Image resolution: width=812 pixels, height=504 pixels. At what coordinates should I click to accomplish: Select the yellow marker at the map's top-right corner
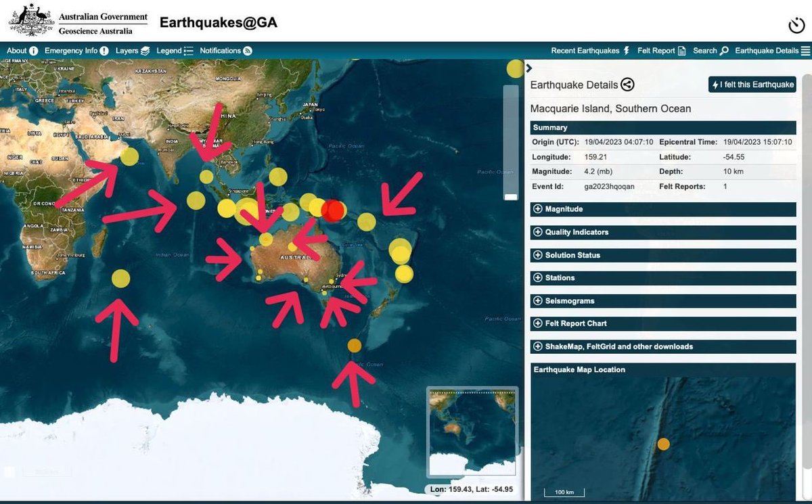(516, 68)
